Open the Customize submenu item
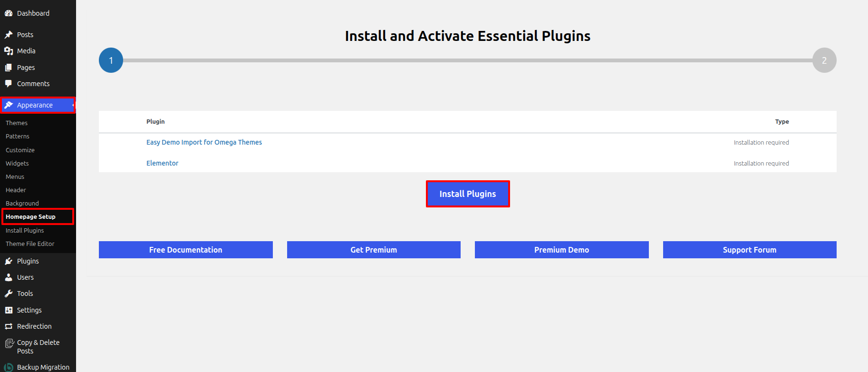868x372 pixels. point(20,150)
